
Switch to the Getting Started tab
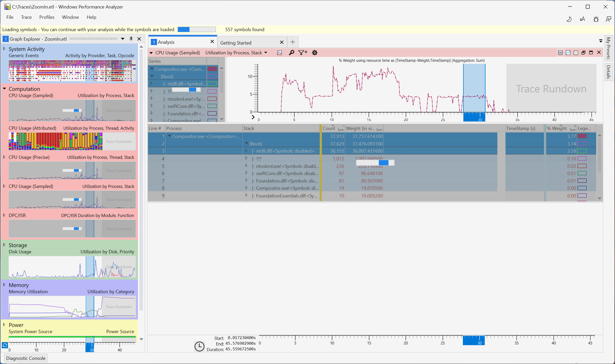click(x=236, y=43)
